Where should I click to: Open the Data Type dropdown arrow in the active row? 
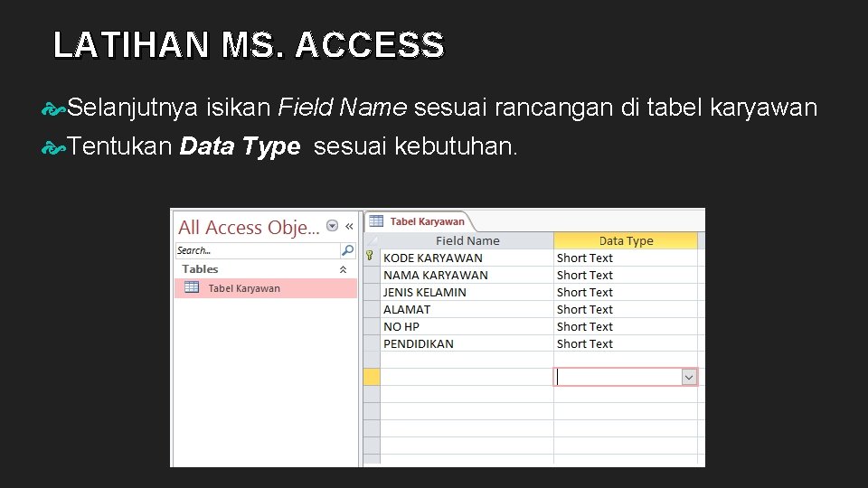(689, 378)
